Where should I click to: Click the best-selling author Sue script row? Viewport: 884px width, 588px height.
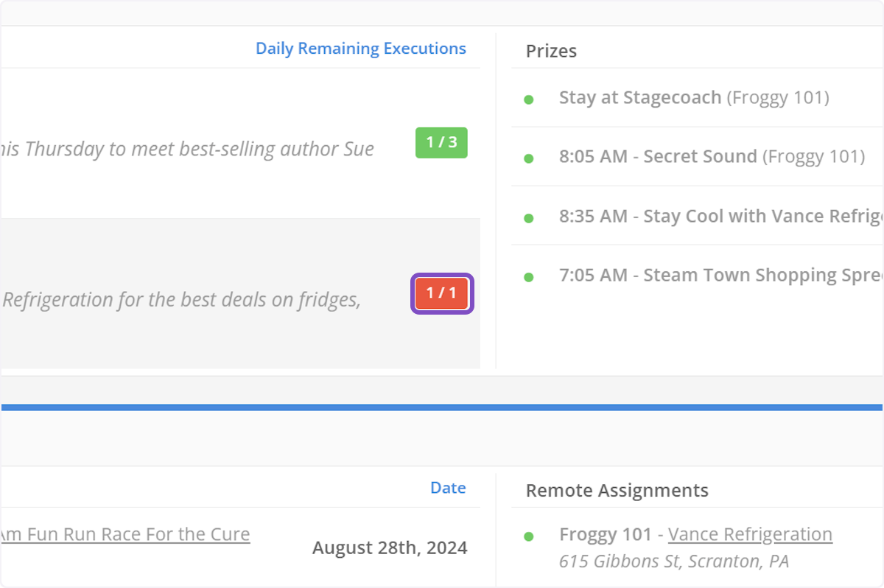click(x=188, y=149)
